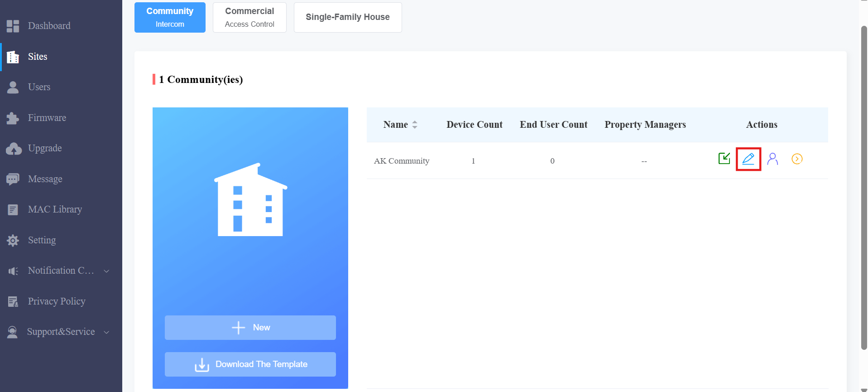Image resolution: width=868 pixels, height=392 pixels.
Task: Edit AK Community with the pencil icon
Action: [748, 159]
